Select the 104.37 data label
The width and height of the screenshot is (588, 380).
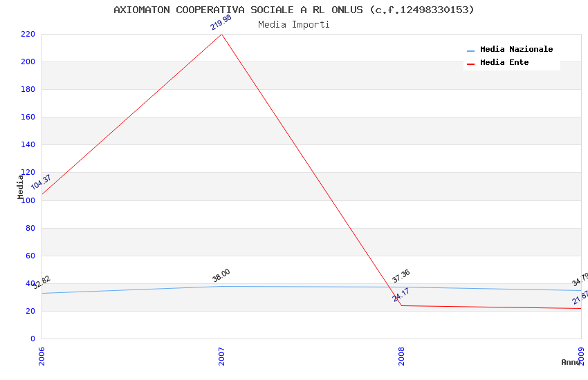pos(41,182)
